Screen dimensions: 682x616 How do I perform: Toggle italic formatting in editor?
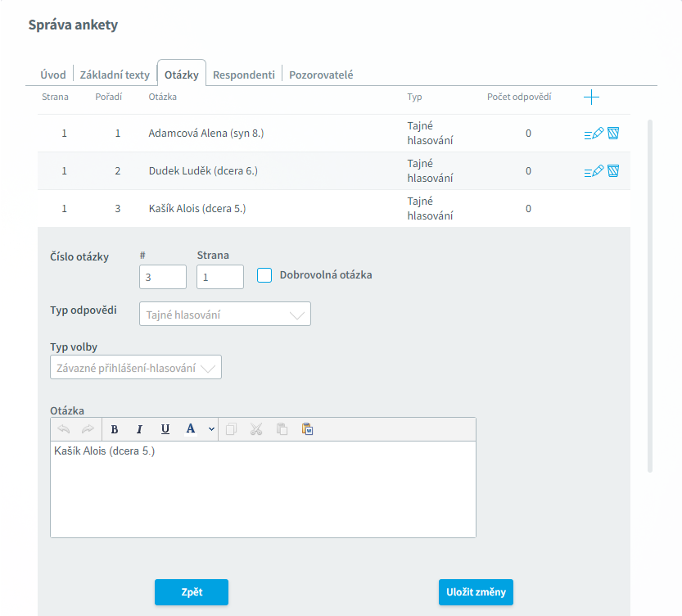139,429
